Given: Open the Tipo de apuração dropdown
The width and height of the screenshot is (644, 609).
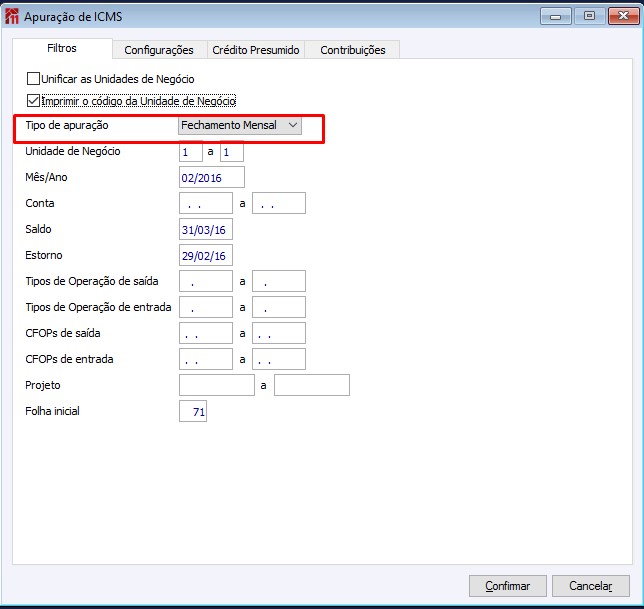Looking at the screenshot, I should (240, 125).
